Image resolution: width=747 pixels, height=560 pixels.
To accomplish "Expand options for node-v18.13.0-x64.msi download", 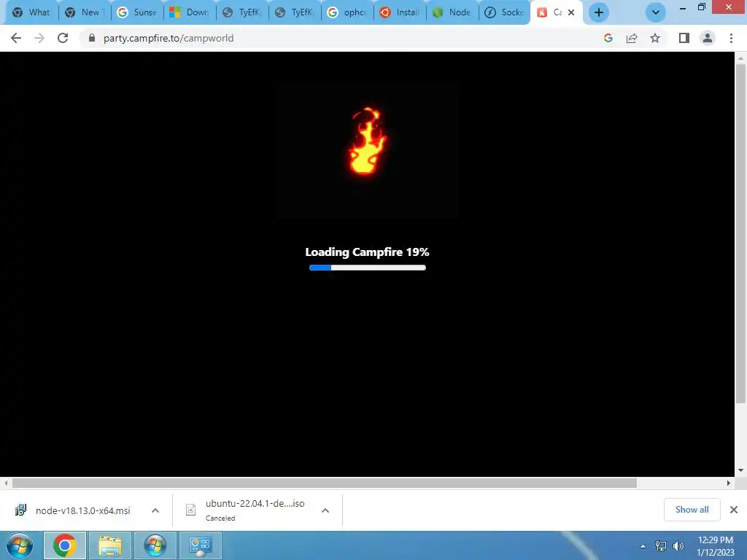I will click(155, 510).
